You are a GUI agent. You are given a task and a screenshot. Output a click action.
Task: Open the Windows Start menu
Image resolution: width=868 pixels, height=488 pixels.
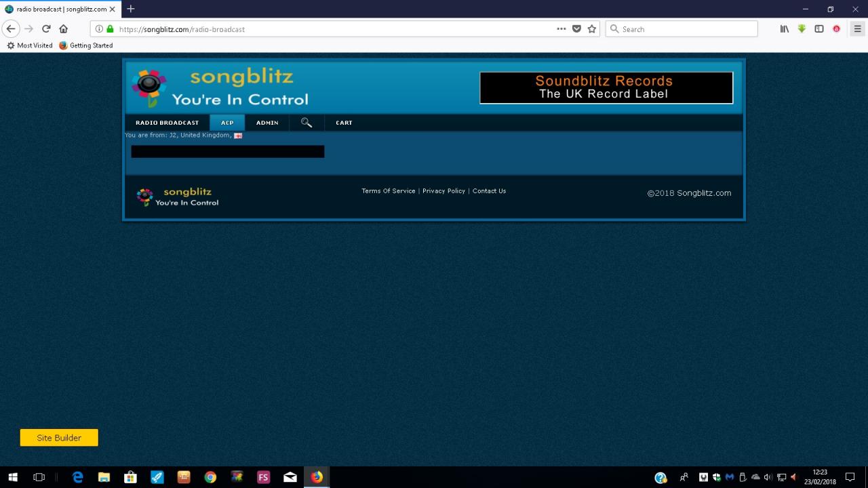[x=12, y=477]
